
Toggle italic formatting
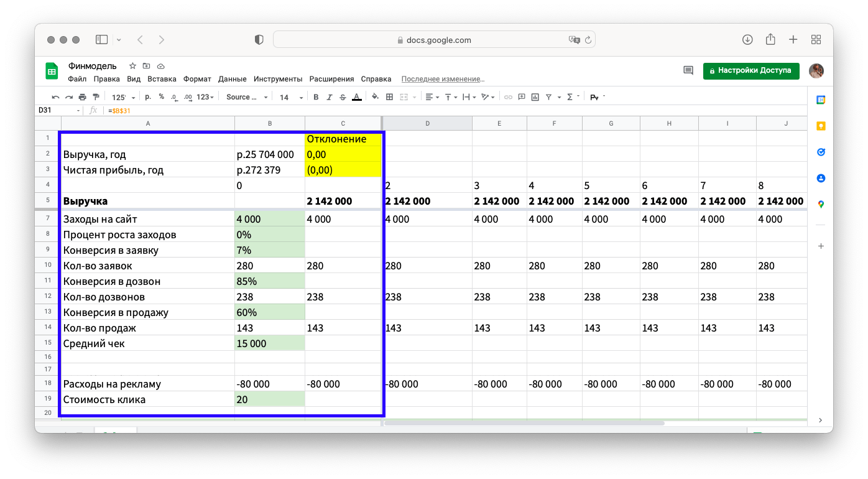point(330,97)
